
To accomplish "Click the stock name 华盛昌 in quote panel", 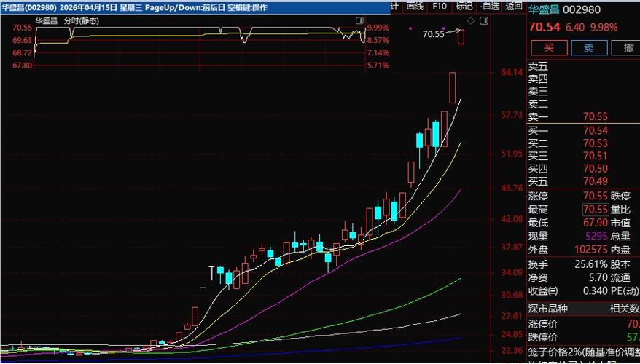I will [543, 9].
